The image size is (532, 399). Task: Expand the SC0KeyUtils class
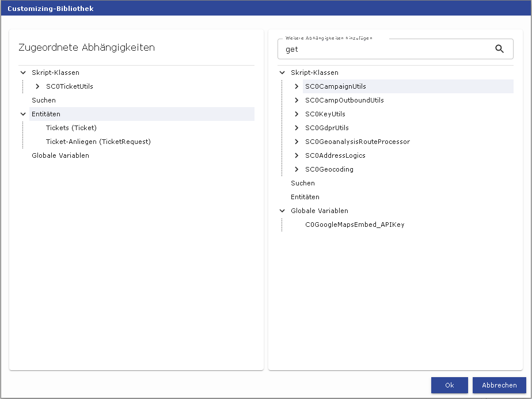(297, 114)
